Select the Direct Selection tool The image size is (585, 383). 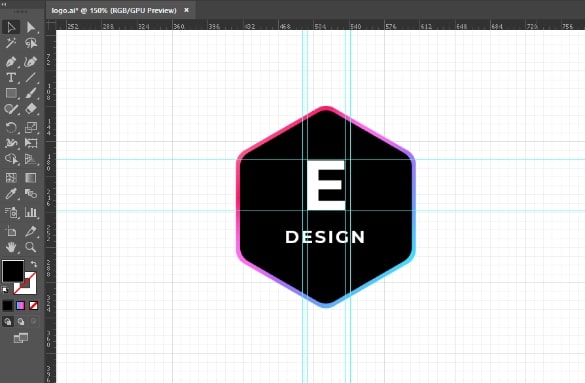pos(31,27)
